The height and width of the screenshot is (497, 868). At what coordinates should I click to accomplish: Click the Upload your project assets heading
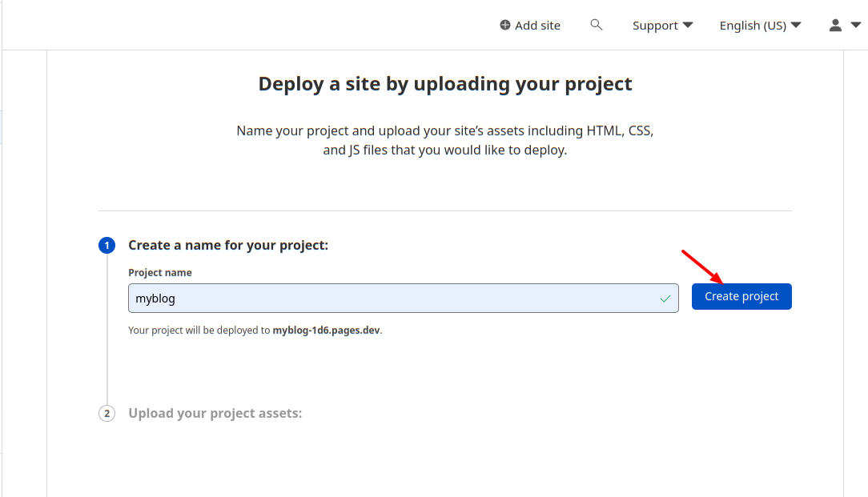tap(215, 414)
